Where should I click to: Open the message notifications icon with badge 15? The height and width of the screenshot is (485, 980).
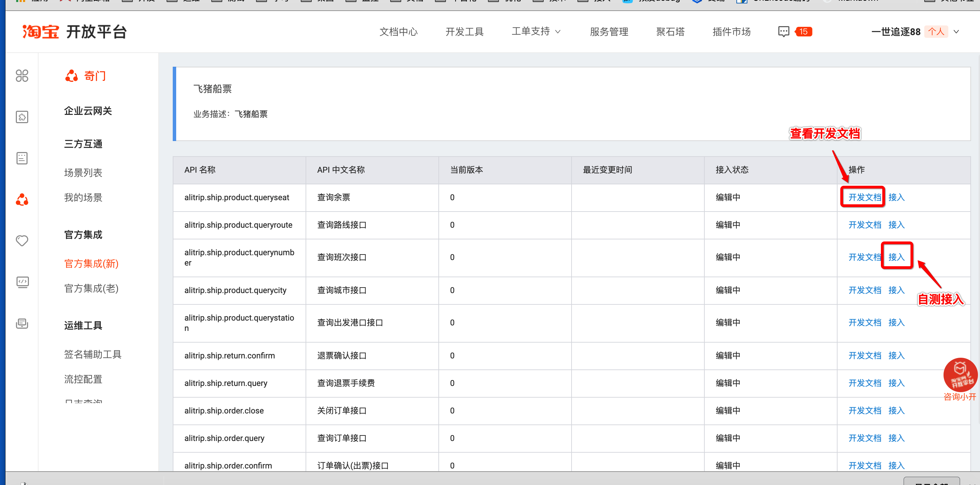[x=784, y=32]
